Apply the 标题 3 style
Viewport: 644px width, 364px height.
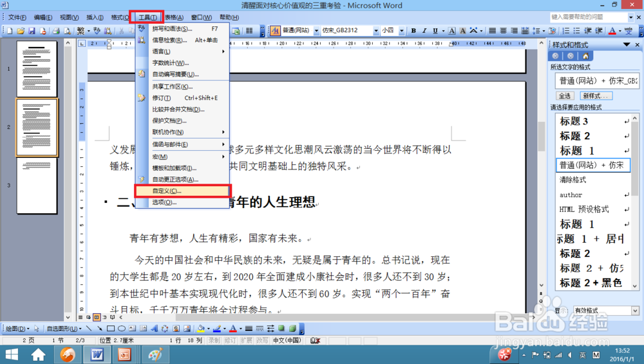[593, 121]
